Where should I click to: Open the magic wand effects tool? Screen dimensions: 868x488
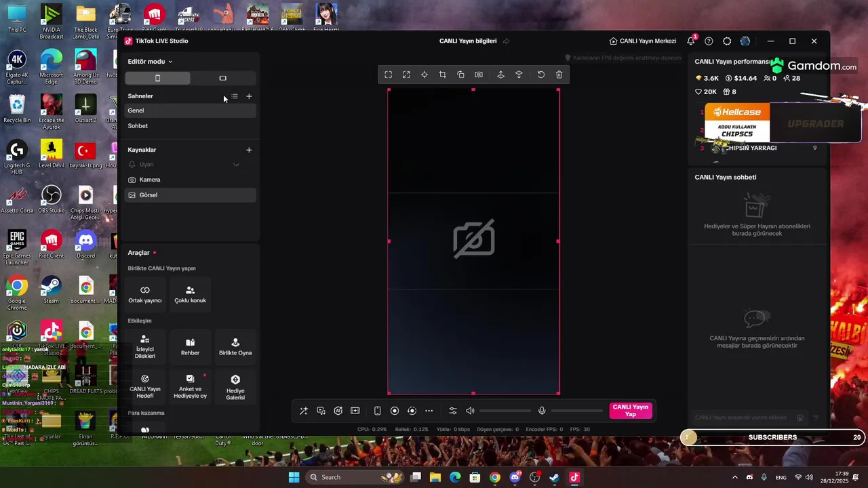click(x=304, y=411)
